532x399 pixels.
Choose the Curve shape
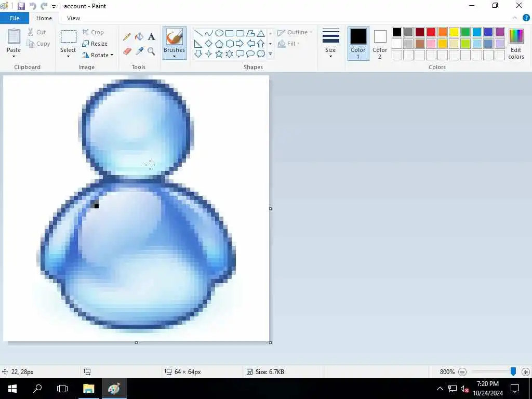click(x=209, y=33)
